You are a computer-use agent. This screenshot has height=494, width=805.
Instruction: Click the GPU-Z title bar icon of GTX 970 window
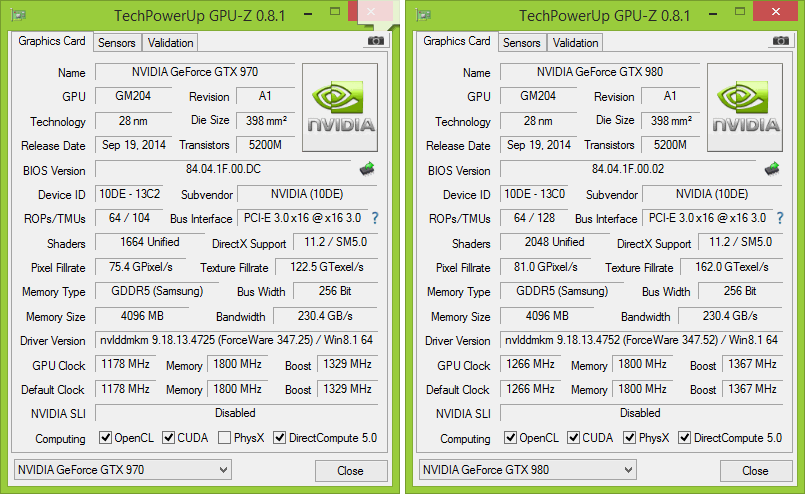tap(18, 15)
